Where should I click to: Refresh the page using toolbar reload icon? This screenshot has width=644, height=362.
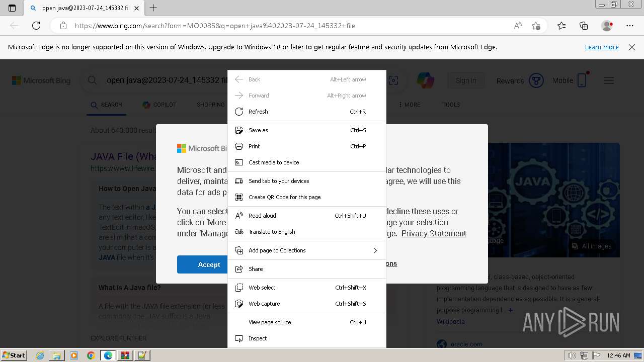pyautogui.click(x=36, y=26)
